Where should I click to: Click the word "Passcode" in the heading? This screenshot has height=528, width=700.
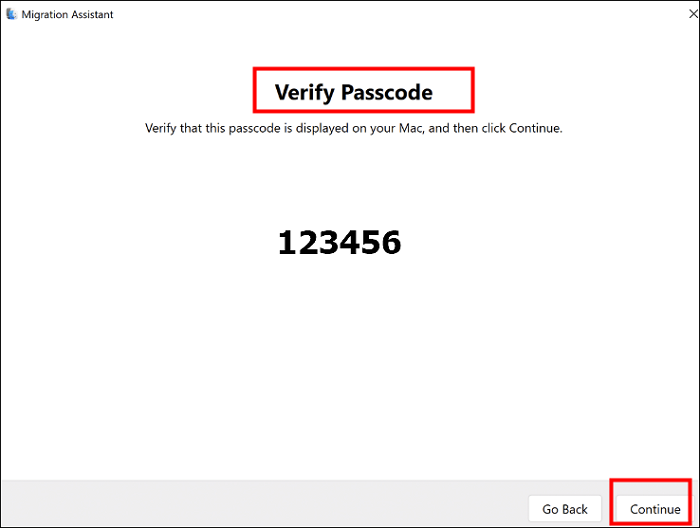(x=386, y=93)
